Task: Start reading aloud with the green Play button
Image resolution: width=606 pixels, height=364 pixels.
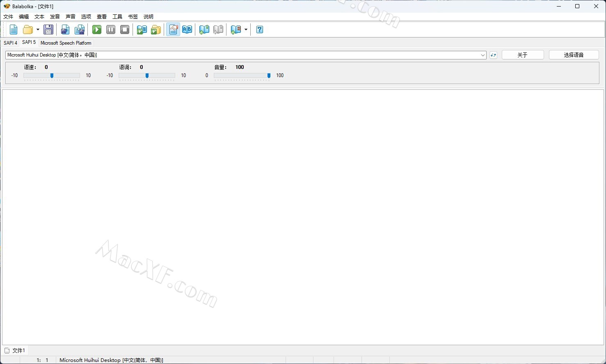Action: (97, 30)
